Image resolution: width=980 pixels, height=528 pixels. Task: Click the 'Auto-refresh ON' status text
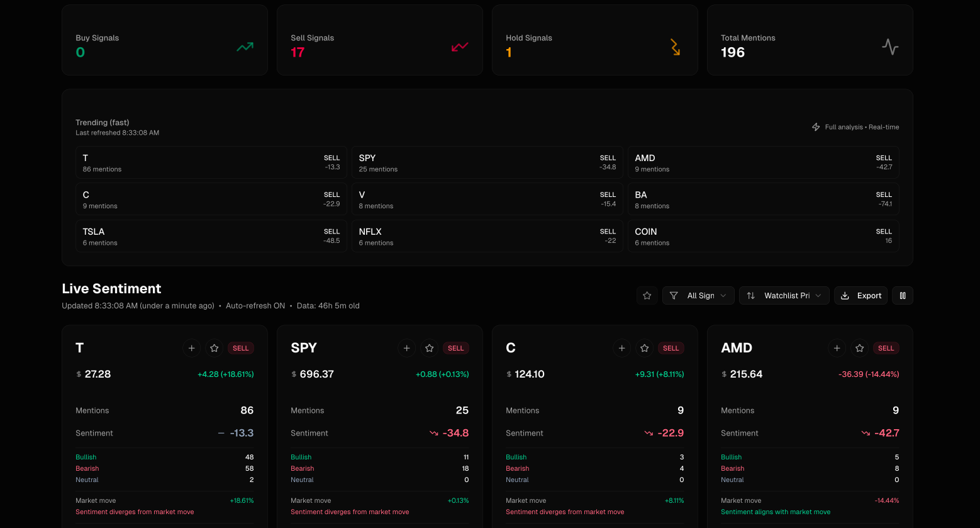click(255, 306)
